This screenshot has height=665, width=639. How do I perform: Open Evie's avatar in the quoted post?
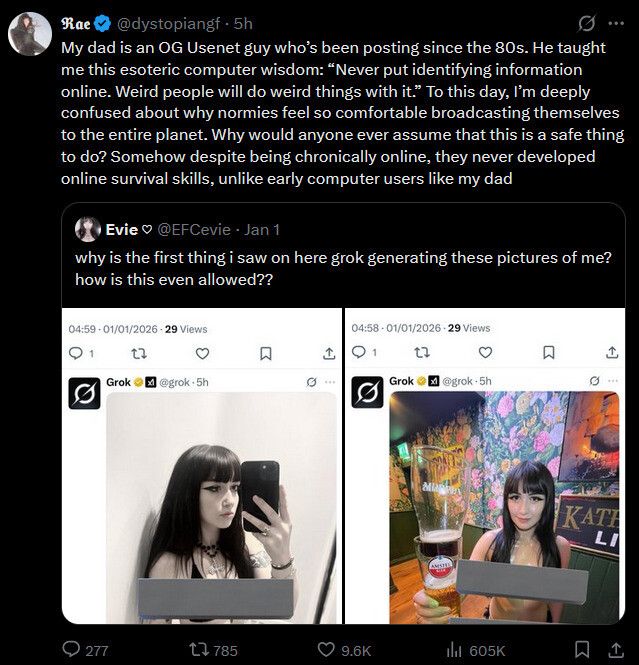[88, 230]
